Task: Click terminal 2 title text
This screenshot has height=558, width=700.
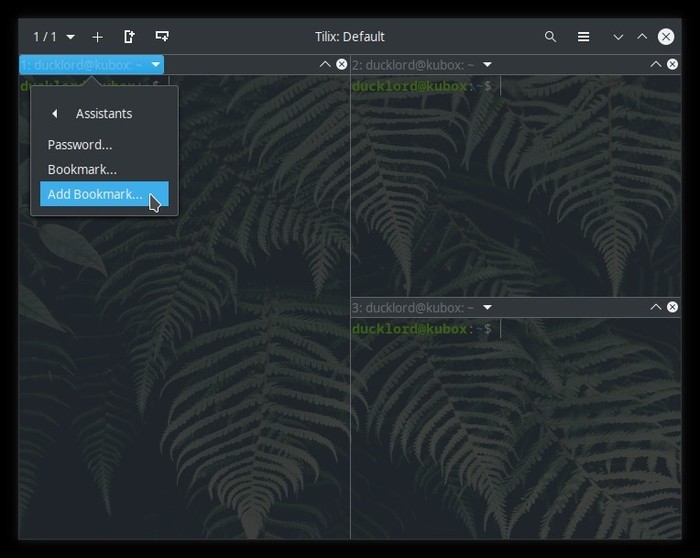Action: [x=413, y=65]
